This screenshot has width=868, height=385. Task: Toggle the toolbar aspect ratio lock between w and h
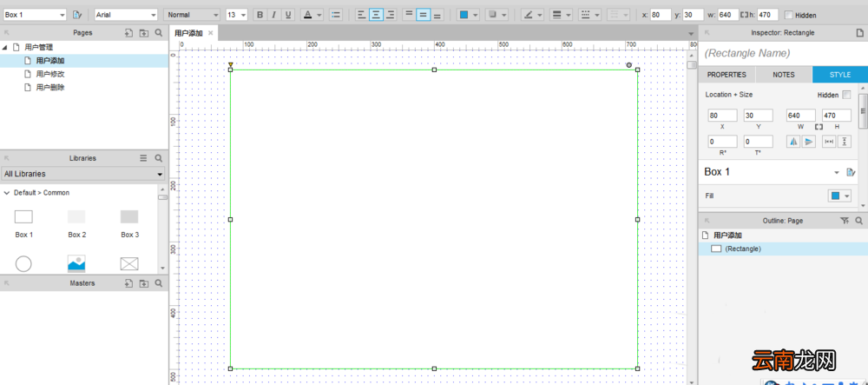(x=743, y=15)
